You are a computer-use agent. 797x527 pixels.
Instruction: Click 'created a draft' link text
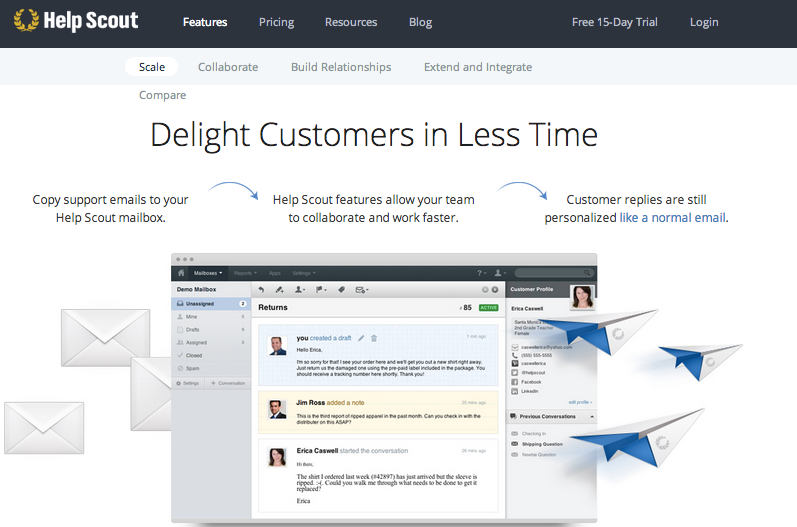point(330,338)
